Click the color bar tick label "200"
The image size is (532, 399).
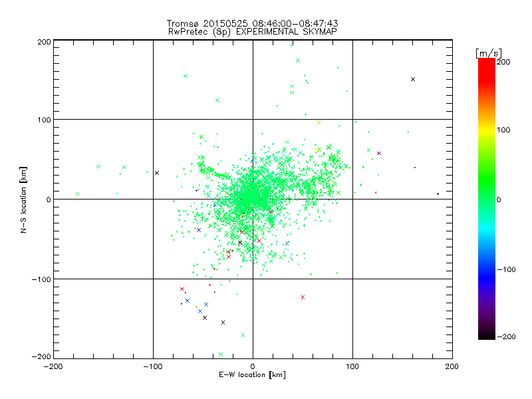point(503,62)
